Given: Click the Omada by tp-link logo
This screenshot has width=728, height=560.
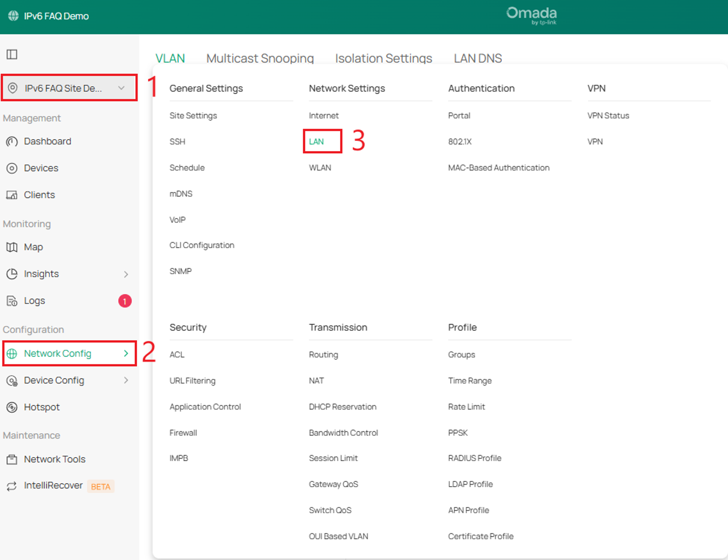Looking at the screenshot, I should pyautogui.click(x=532, y=15).
